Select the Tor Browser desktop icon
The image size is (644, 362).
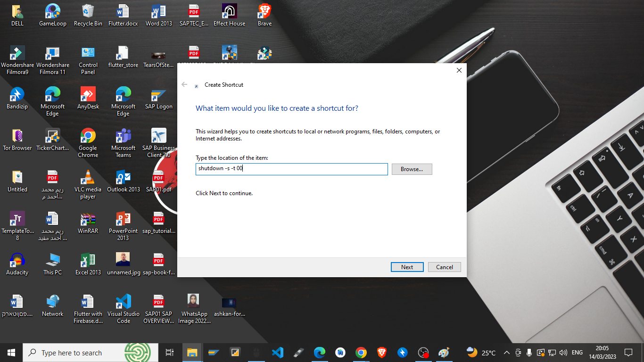tap(17, 140)
